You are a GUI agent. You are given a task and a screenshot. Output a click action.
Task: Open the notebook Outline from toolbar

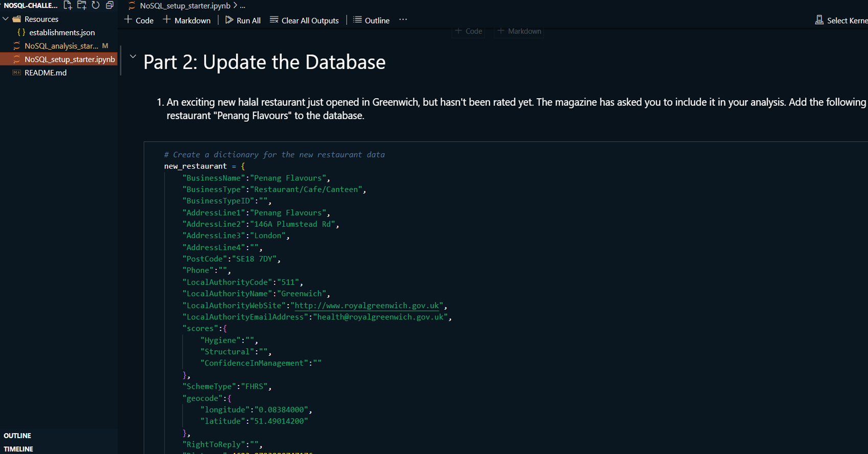tap(372, 20)
